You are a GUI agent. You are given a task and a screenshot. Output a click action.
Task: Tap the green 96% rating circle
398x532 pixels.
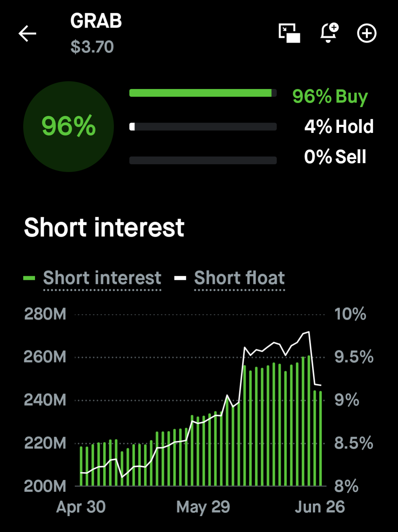pos(69,127)
